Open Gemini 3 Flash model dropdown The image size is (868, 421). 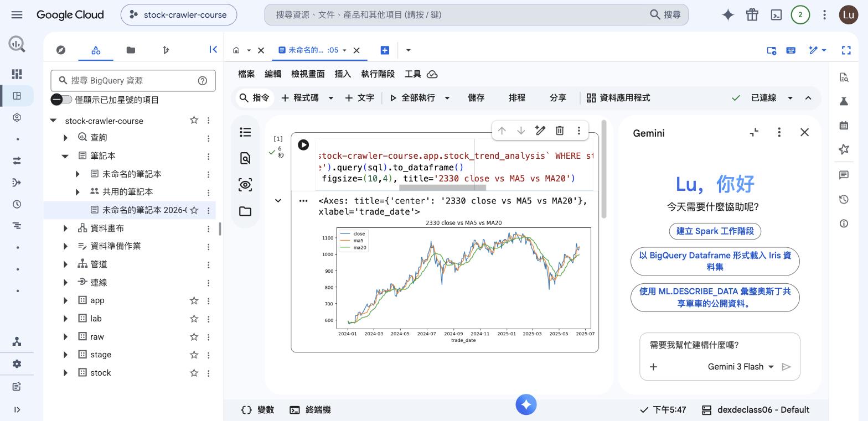click(x=741, y=367)
